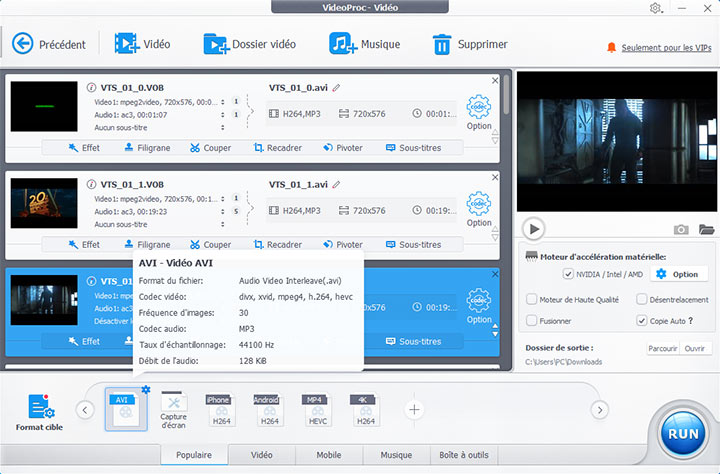This screenshot has width=720, height=474.
Task: Open hardware acceleration Option button
Action: tap(677, 274)
